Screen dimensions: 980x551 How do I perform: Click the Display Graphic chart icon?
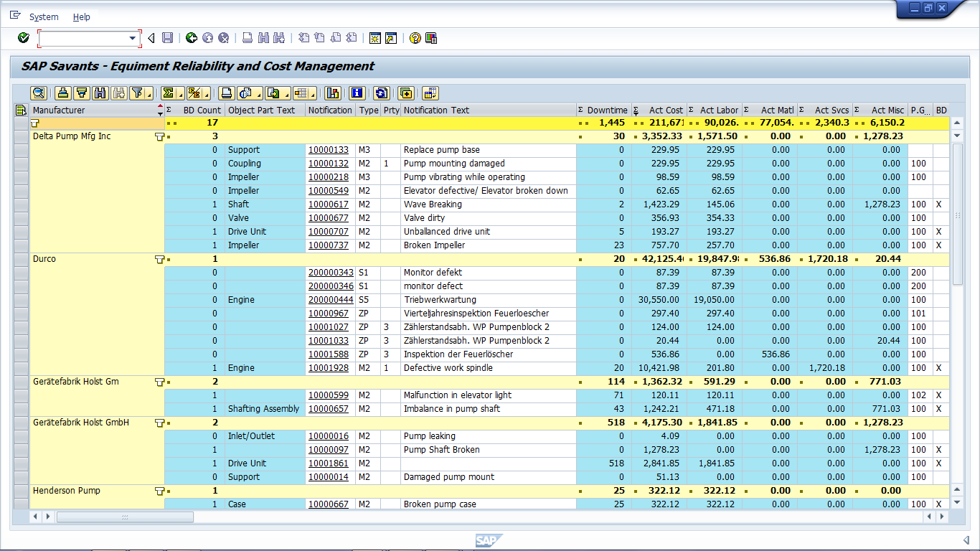(333, 93)
